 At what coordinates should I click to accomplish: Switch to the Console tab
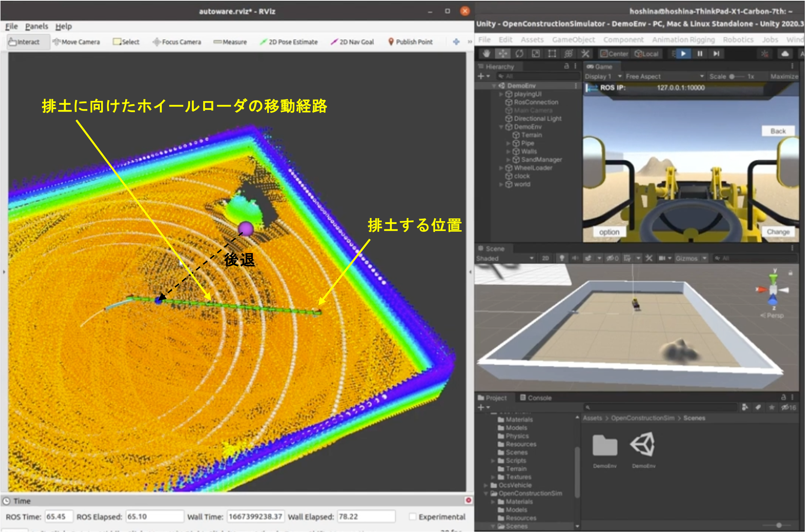[x=536, y=398]
